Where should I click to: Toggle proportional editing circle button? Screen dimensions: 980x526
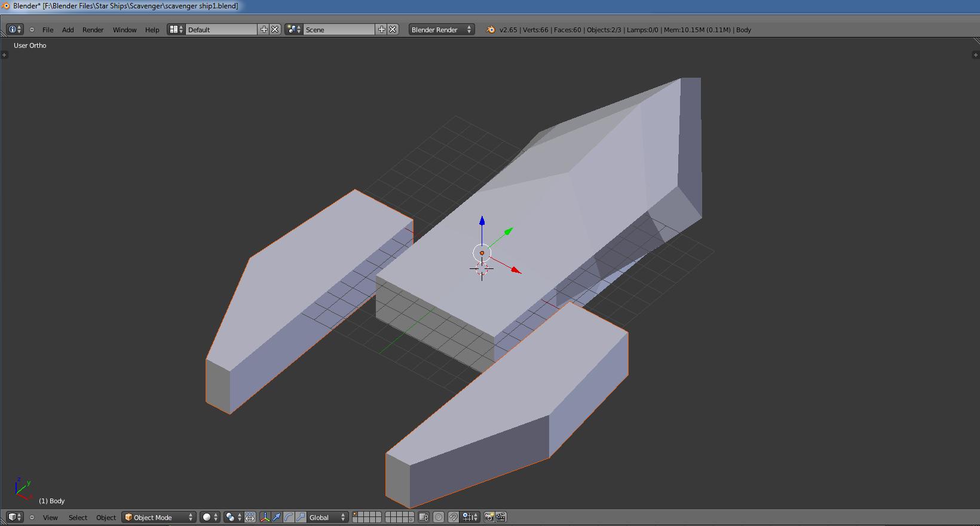[x=439, y=517]
